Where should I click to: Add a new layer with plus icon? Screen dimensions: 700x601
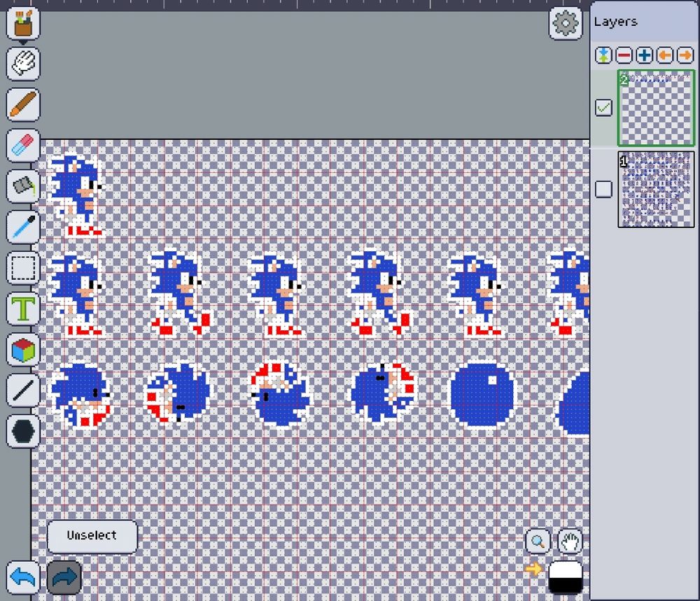tap(644, 55)
